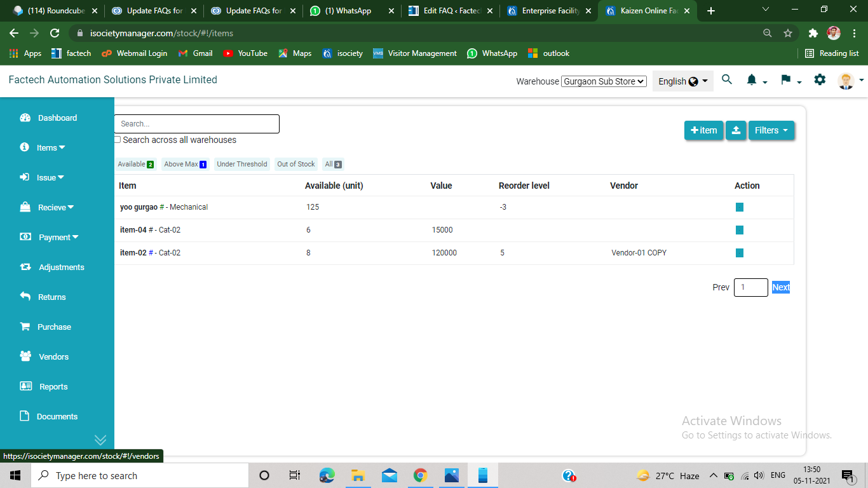The height and width of the screenshot is (488, 868).
Task: Open the yoo gurgao item
Action: tap(139, 207)
